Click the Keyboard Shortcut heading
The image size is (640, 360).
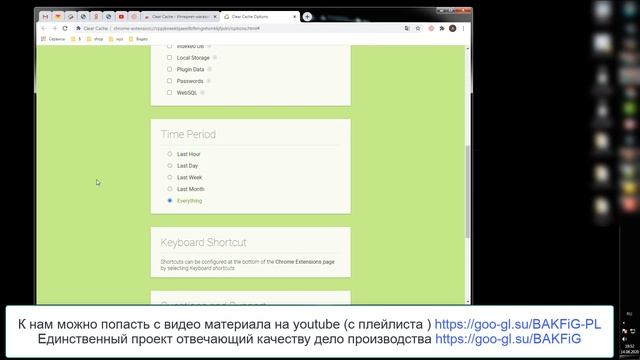(x=203, y=242)
